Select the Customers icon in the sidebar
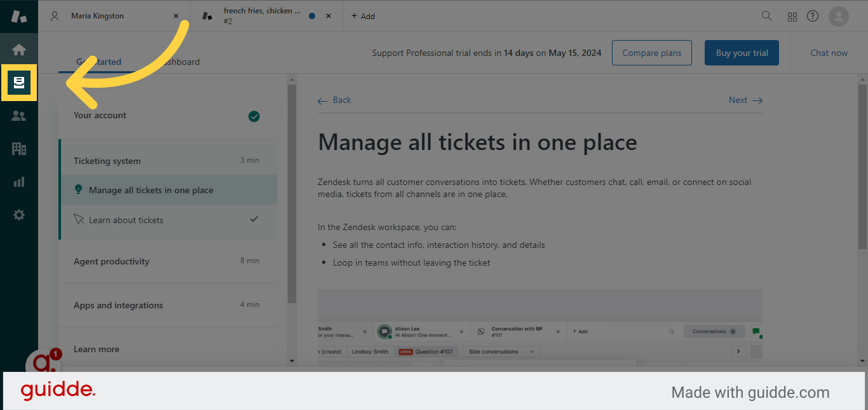868x410 pixels. [x=19, y=116]
